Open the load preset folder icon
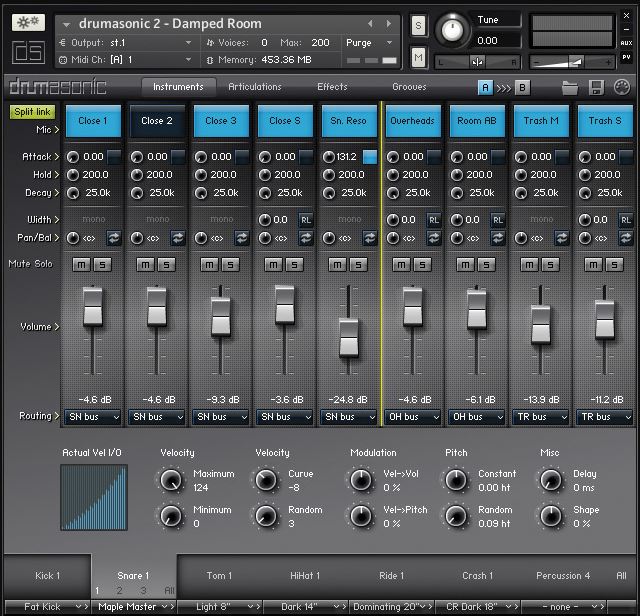The height and width of the screenshot is (616, 640). [570, 87]
